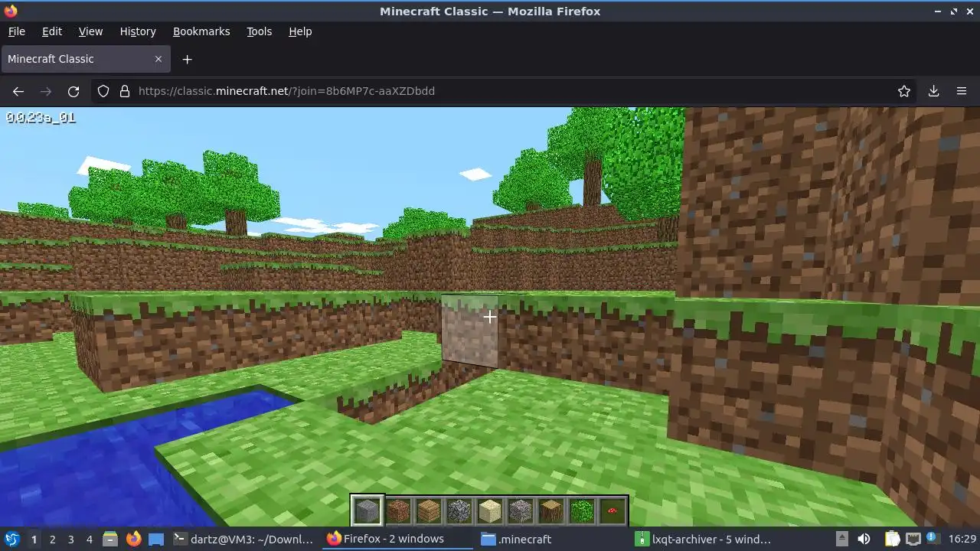980x551 pixels.
Task: Open the Firefox - 2 windows taskbar group
Action: coord(398,540)
